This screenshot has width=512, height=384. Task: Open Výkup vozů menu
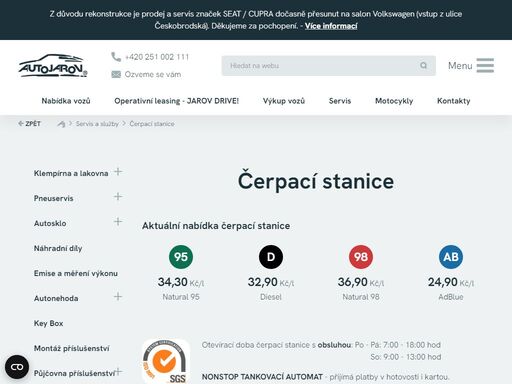284,101
